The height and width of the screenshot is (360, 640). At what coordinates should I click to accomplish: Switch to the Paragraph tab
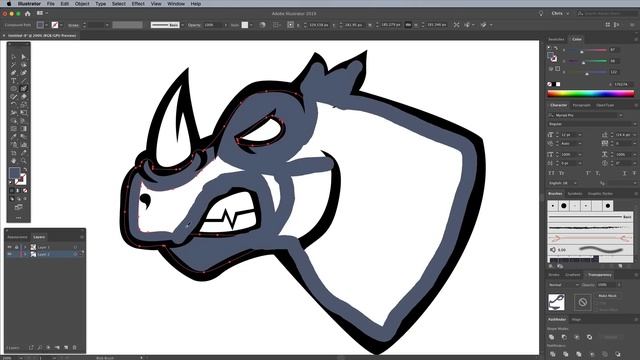coord(582,105)
